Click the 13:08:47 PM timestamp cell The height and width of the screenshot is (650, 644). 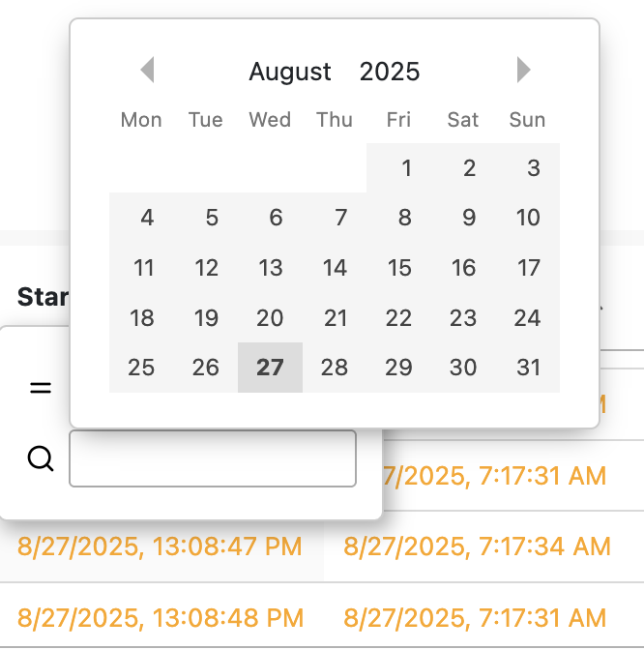[160, 547]
